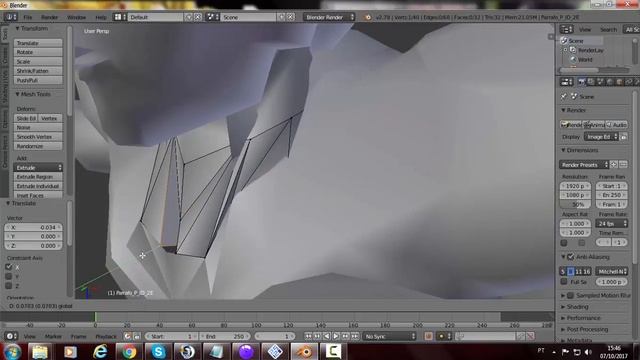This screenshot has height=360, width=640.
Task: Open the Mitchell-Netravali filter dropdown
Action: (611, 271)
